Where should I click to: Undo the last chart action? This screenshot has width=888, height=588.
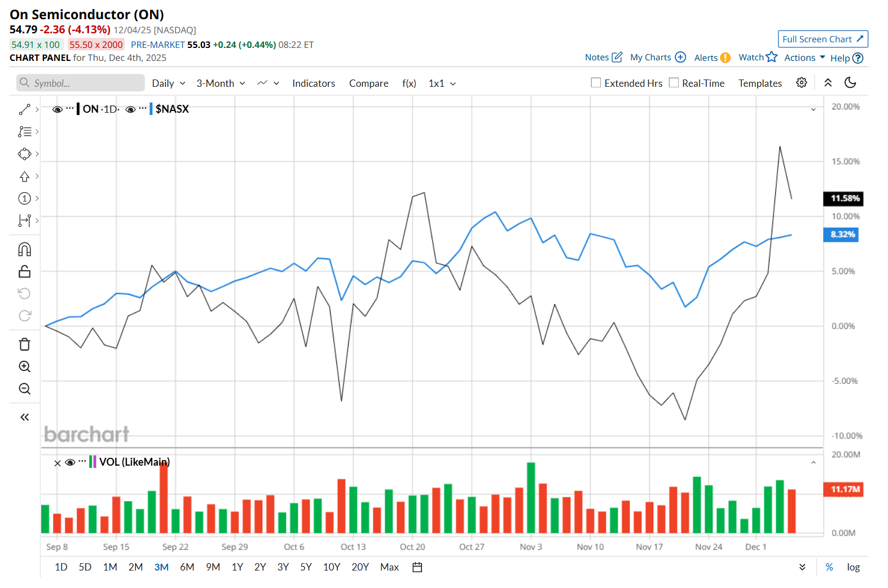pyautogui.click(x=24, y=294)
